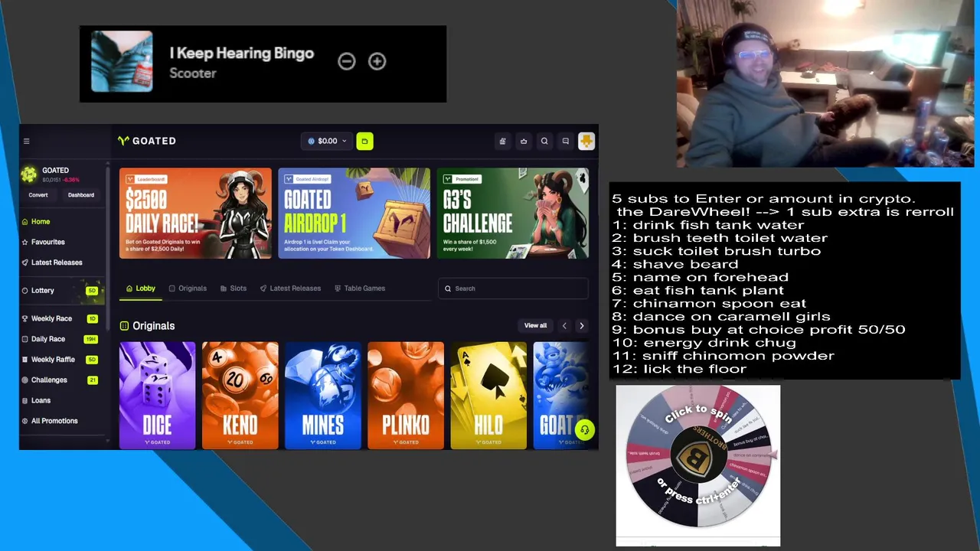Image resolution: width=980 pixels, height=551 pixels.
Task: Show previous Originals with left arrow
Action: [564, 326]
